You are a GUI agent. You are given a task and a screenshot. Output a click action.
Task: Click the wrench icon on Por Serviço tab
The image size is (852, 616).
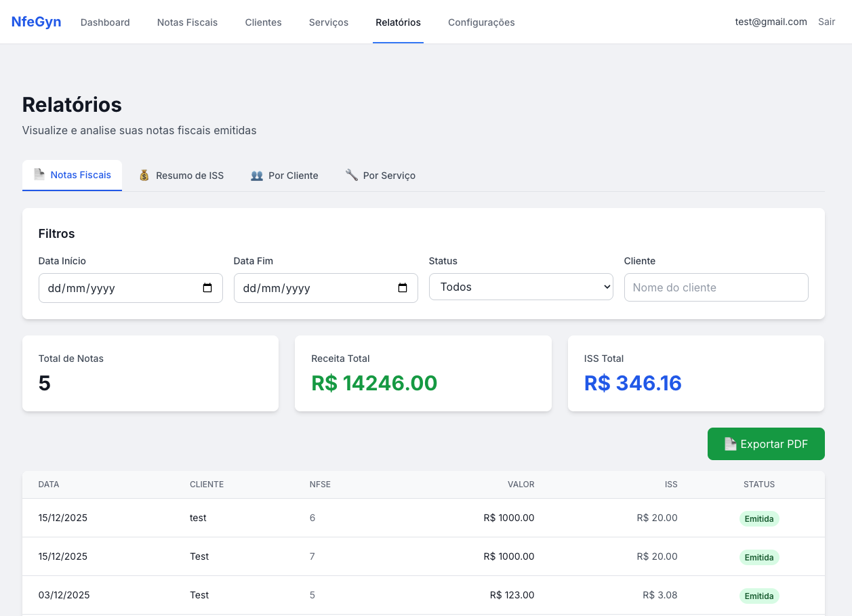point(351,175)
